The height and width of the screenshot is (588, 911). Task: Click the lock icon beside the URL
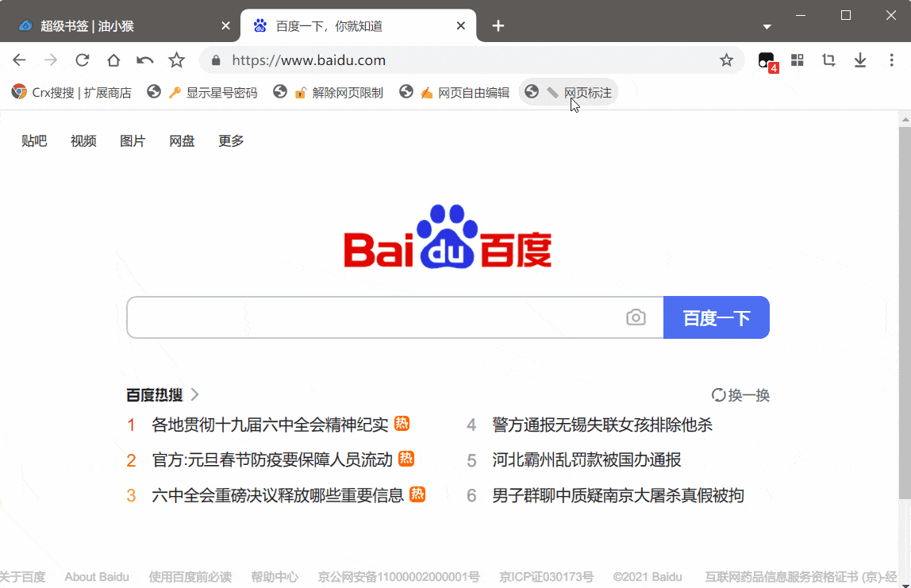click(x=216, y=60)
